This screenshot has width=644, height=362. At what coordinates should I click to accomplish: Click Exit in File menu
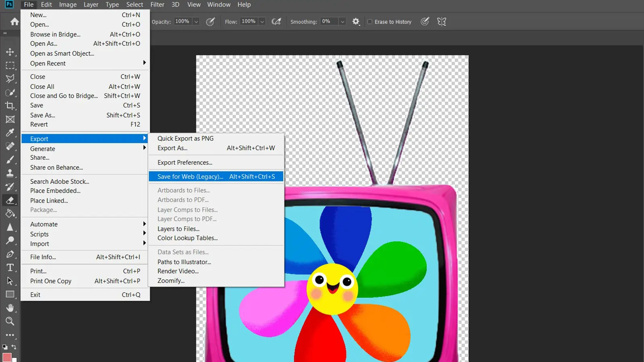pos(85,295)
